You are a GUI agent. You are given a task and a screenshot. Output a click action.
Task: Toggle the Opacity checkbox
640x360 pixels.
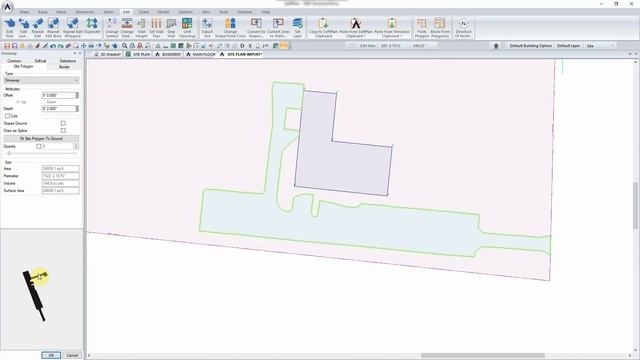pos(39,146)
